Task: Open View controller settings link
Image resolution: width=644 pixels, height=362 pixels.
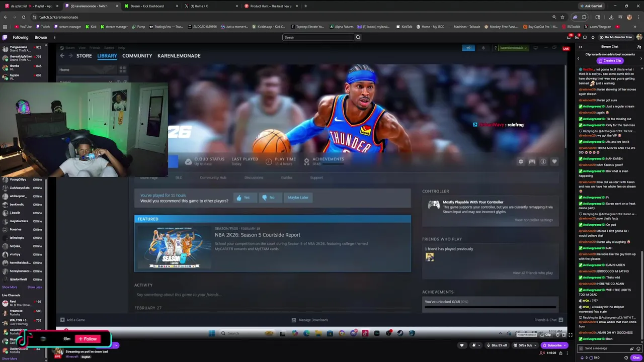Action: tap(533, 220)
